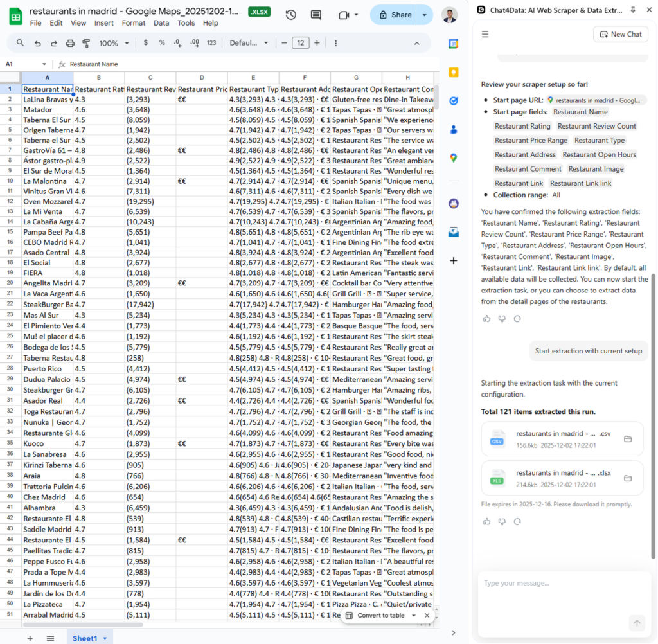Click Convert to table button

point(382,615)
